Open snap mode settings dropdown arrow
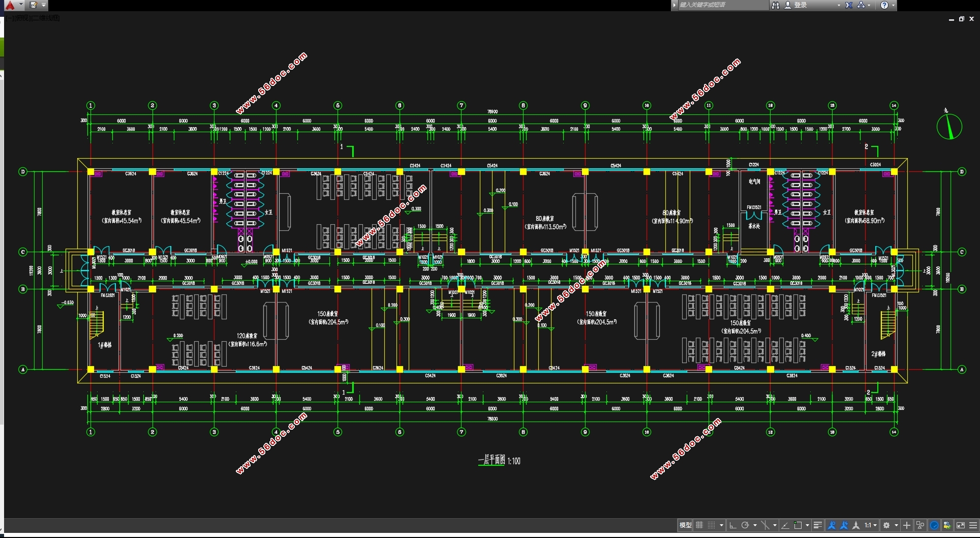This screenshot has height=538, width=980. click(x=721, y=525)
